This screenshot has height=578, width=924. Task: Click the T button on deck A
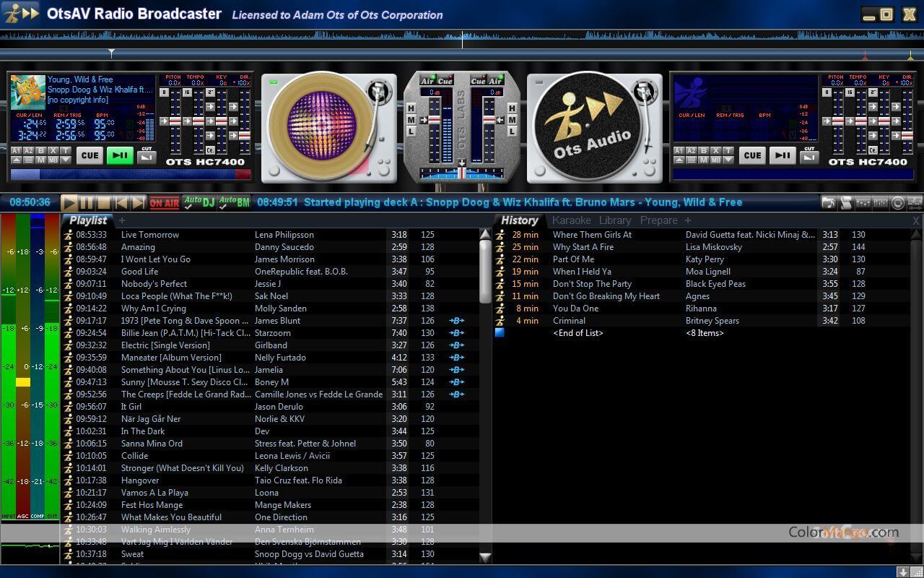coord(66,150)
